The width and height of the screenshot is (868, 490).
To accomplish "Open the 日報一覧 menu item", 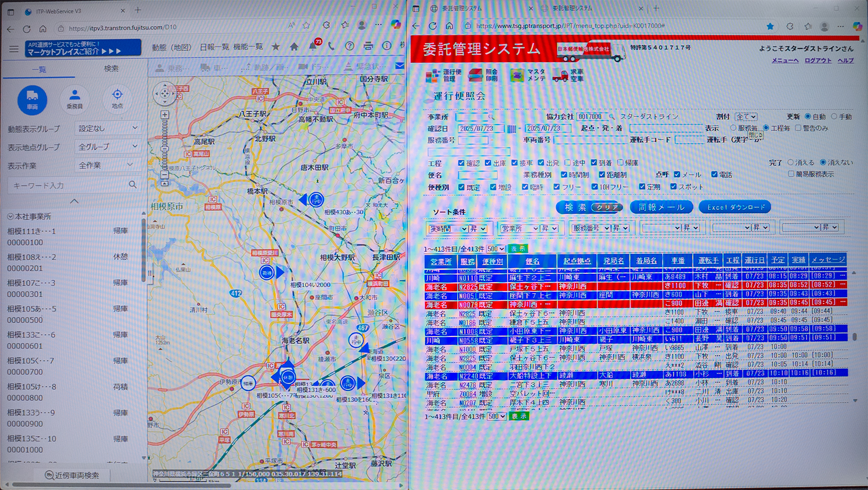I will click(214, 47).
